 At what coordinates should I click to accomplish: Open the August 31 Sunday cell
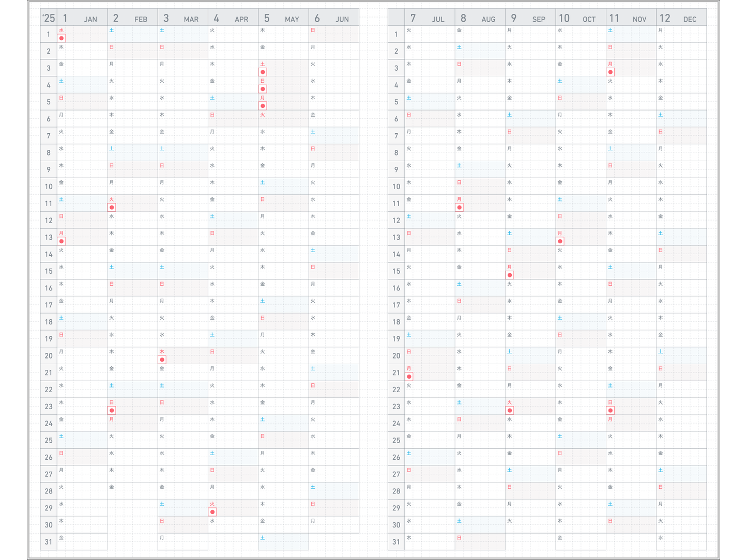coord(480,541)
